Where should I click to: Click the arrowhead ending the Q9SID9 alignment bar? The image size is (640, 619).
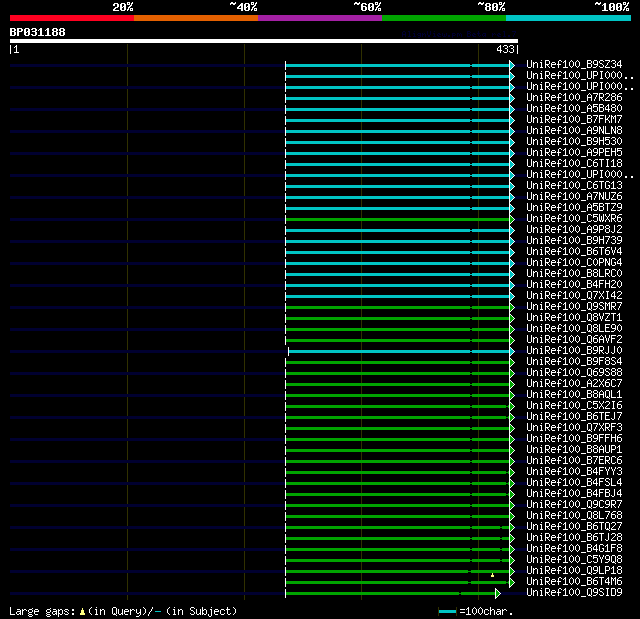coord(498,593)
